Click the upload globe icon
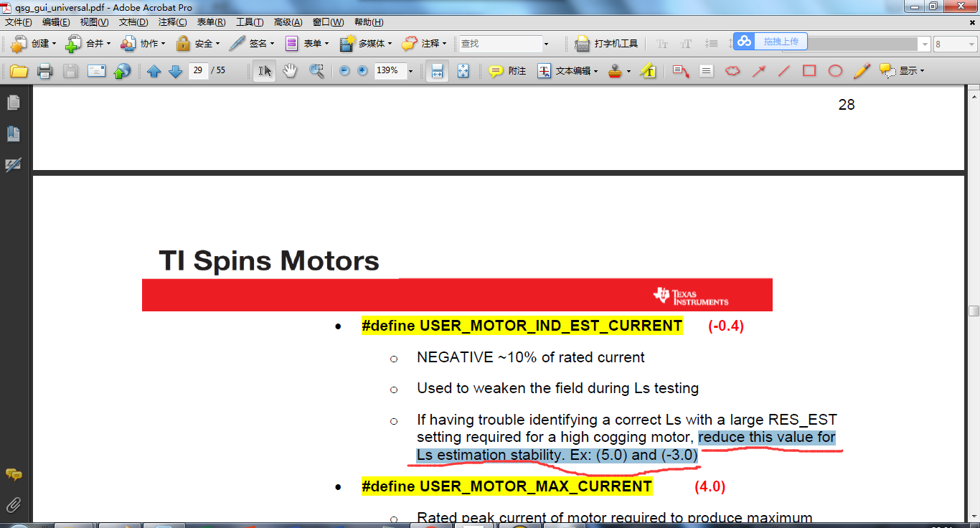980x528 pixels. pyautogui.click(x=122, y=71)
